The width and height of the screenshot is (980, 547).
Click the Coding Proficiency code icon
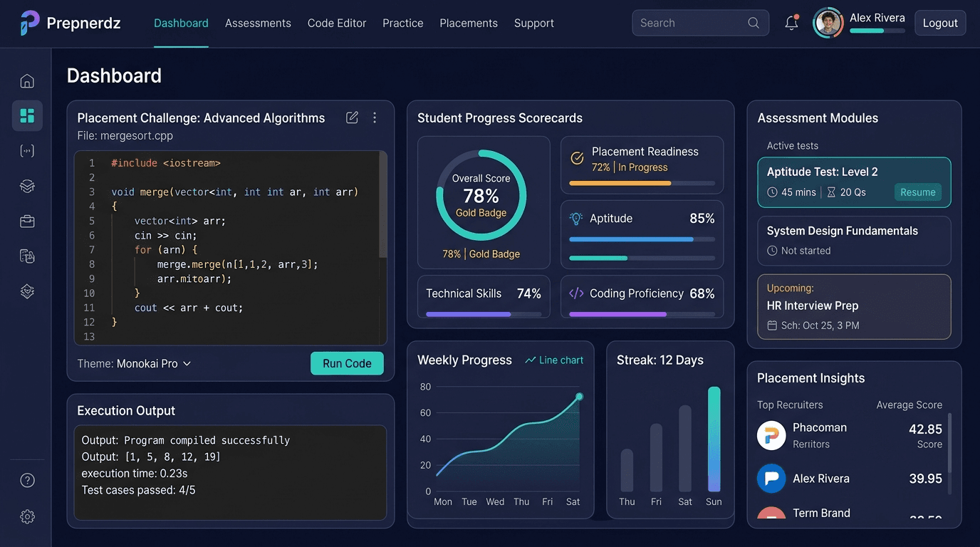[x=576, y=293]
